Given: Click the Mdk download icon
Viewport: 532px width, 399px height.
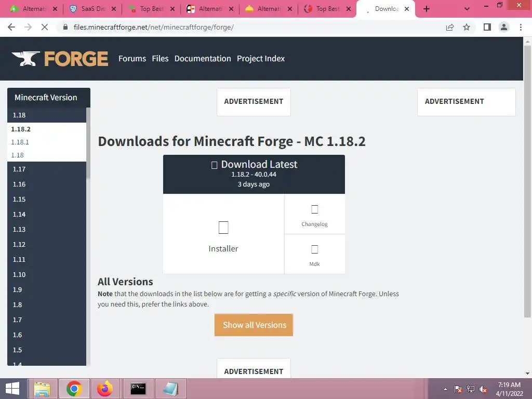Looking at the screenshot, I should 314,249.
